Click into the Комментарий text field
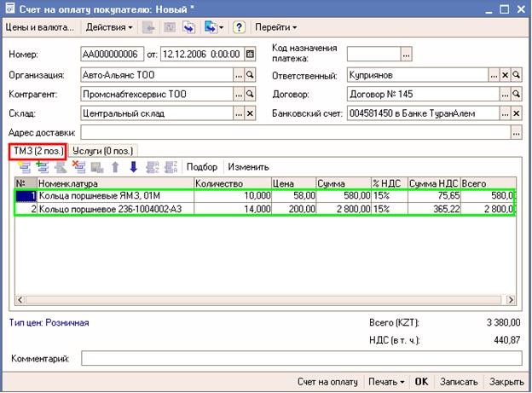Viewport: 532px width, 393px height. tap(300, 359)
